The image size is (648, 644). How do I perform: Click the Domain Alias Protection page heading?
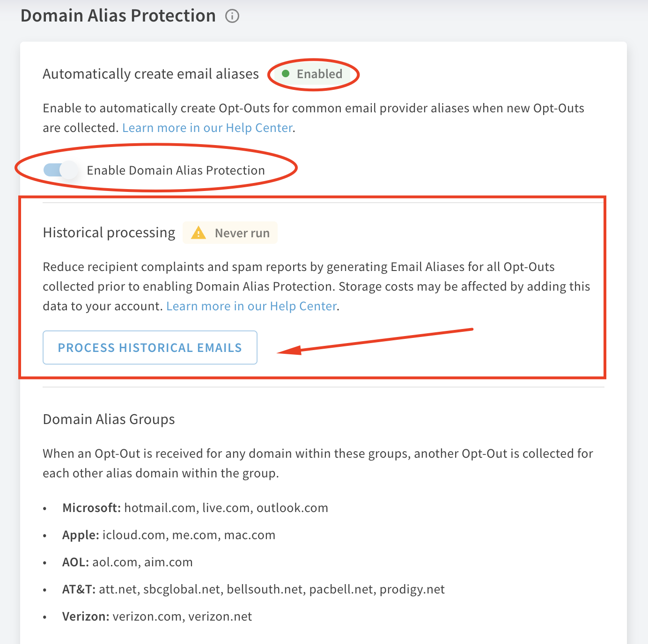coord(118,16)
